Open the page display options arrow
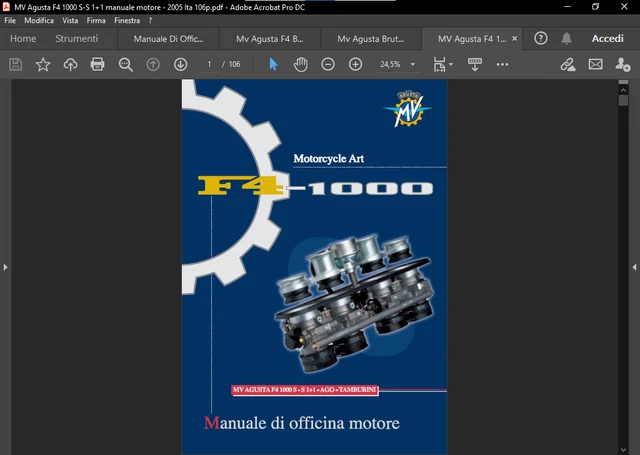Image resolution: width=640 pixels, height=455 pixels. click(451, 64)
